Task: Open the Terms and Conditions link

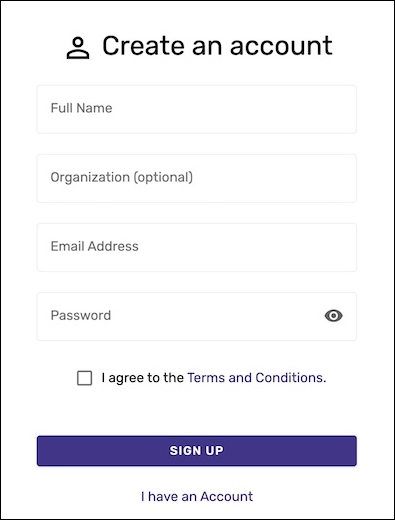Action: coord(257,378)
